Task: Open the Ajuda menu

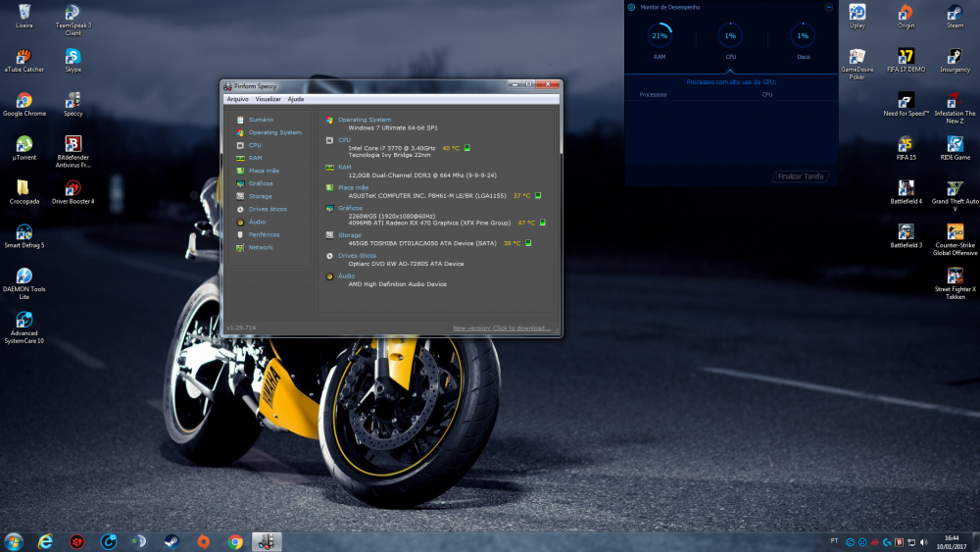Action: (x=295, y=99)
